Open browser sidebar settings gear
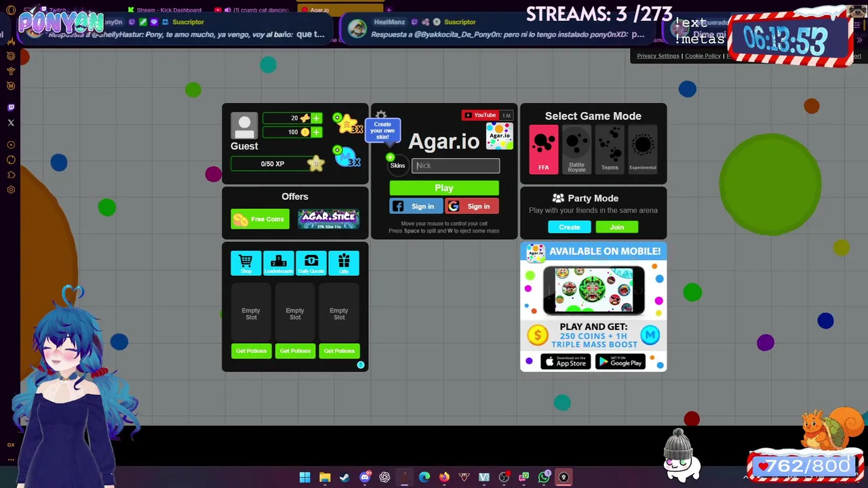The height and width of the screenshot is (488, 868). click(11, 190)
